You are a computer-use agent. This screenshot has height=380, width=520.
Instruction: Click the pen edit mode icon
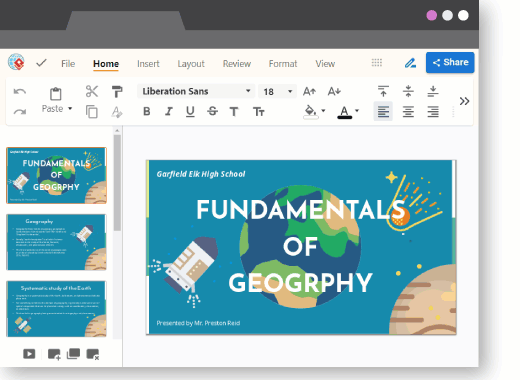pos(410,63)
